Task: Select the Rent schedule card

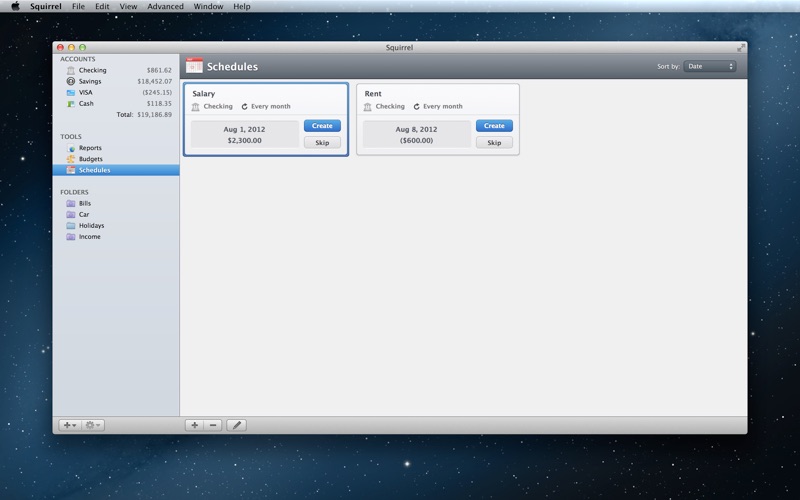Action: (x=437, y=94)
